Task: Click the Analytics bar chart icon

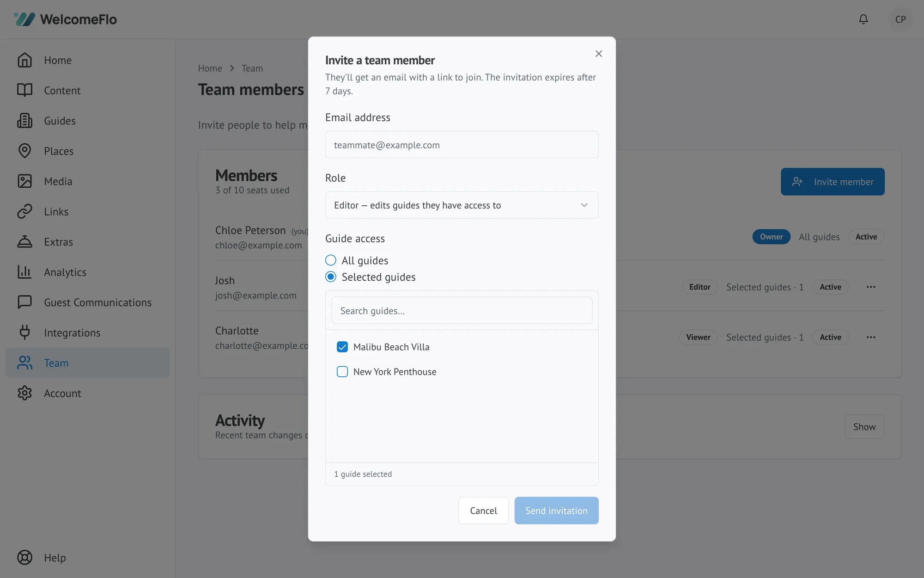Action: pos(24,272)
